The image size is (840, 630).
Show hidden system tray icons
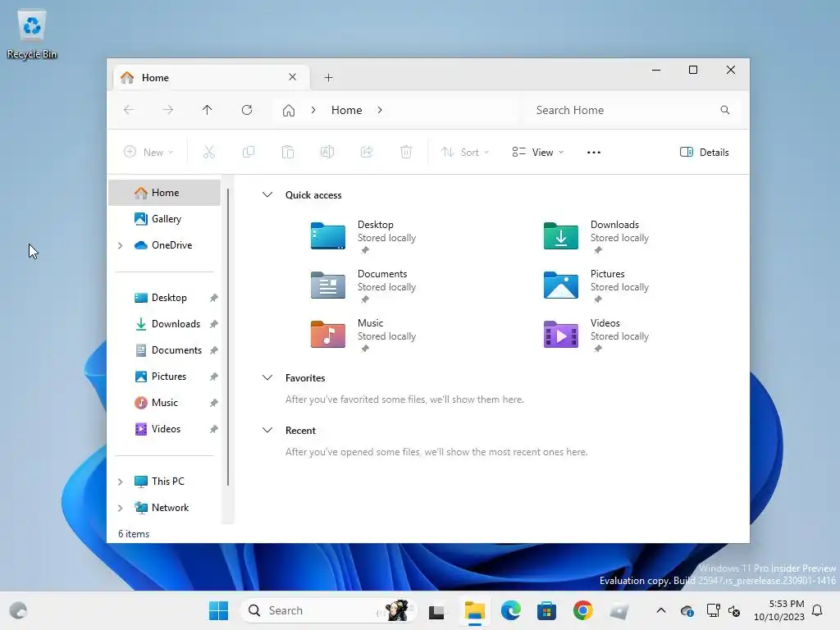coord(661,610)
